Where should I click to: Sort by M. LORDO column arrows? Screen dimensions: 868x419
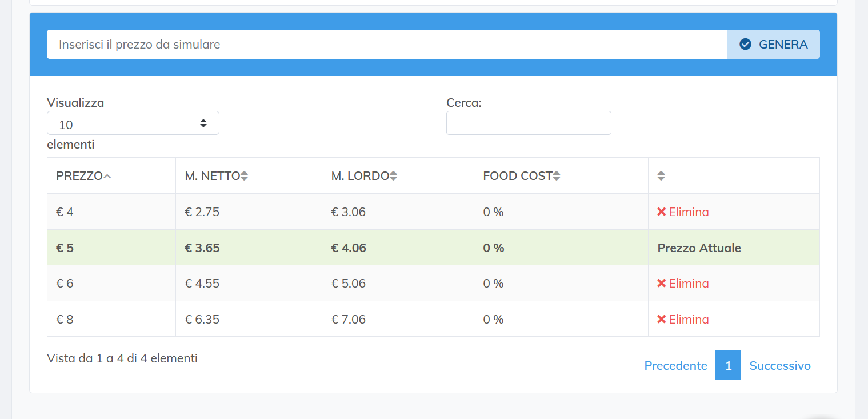click(x=393, y=176)
